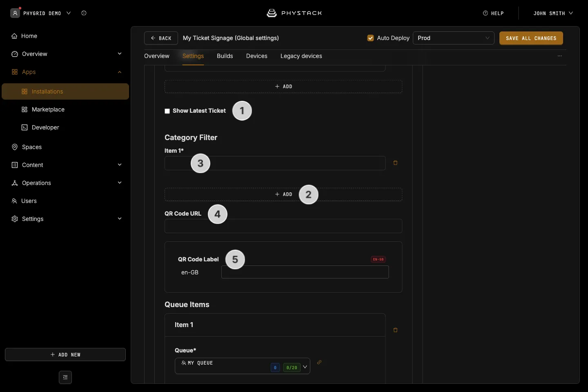588x392 pixels.
Task: Expand the Operations sidebar section
Action: (x=120, y=183)
